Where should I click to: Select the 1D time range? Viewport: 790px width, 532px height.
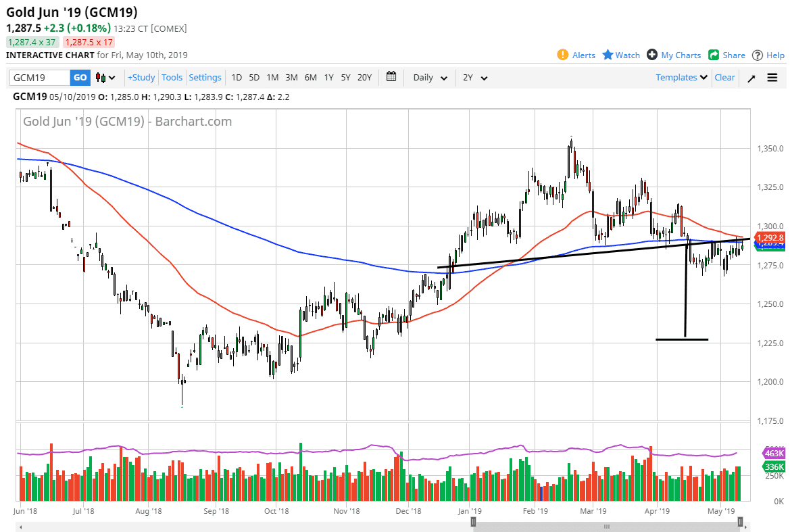[237, 77]
